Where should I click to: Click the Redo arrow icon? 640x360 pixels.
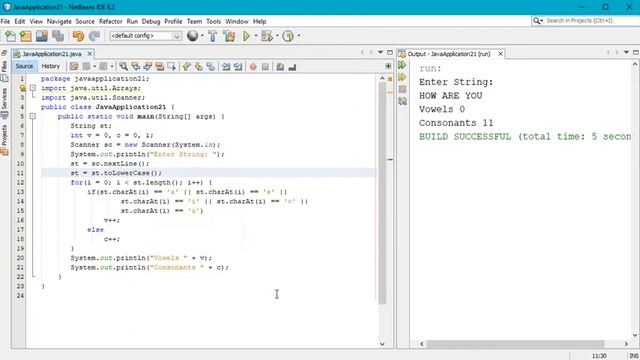click(94, 36)
